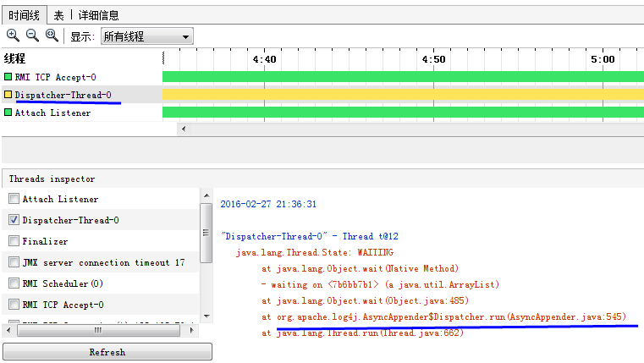Click the yellow state icon for Dispatcher-Thread-0

coord(8,95)
